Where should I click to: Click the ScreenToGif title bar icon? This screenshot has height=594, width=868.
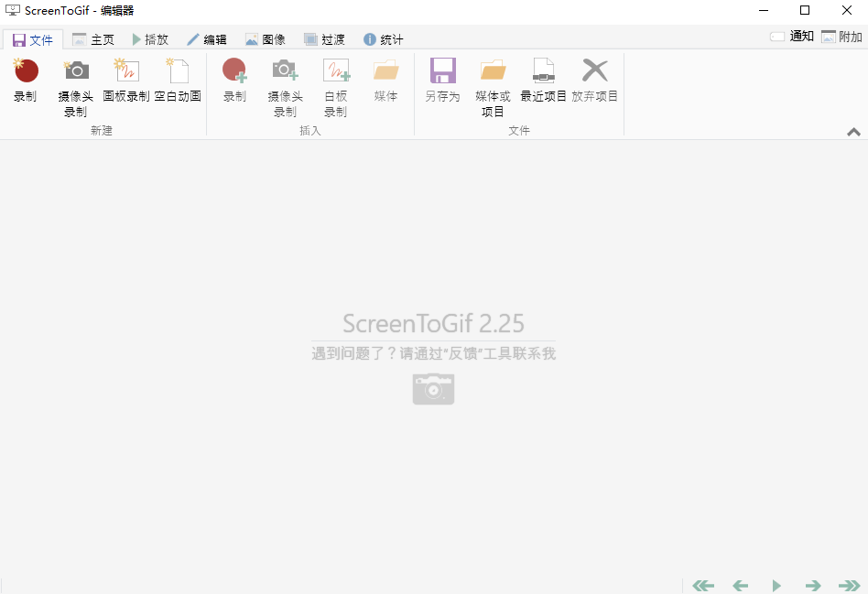pos(12,10)
